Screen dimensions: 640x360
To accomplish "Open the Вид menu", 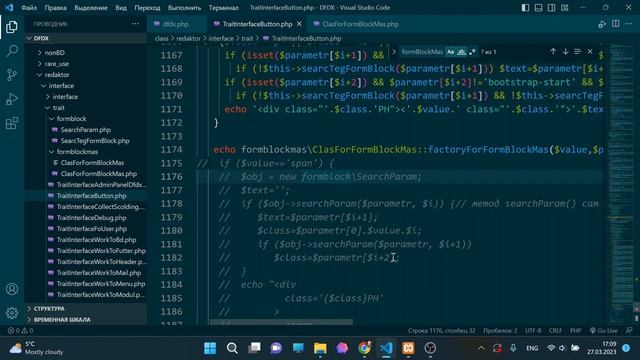I will [x=121, y=8].
